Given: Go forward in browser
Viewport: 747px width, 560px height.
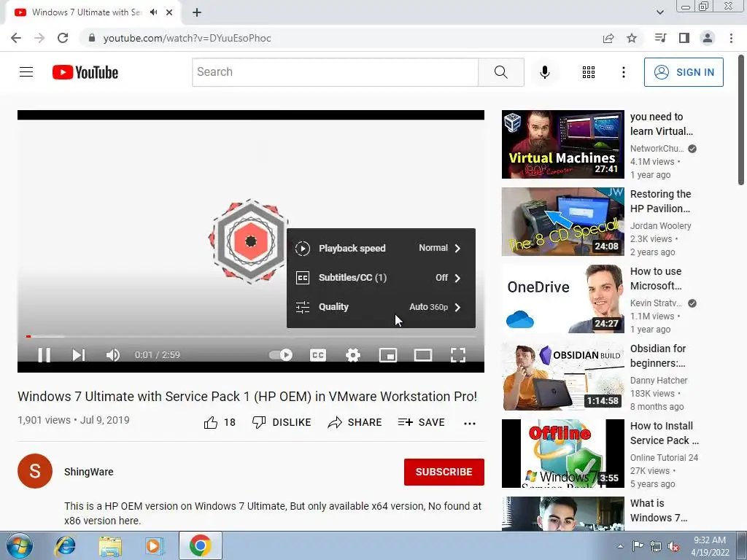Looking at the screenshot, I should [x=39, y=38].
